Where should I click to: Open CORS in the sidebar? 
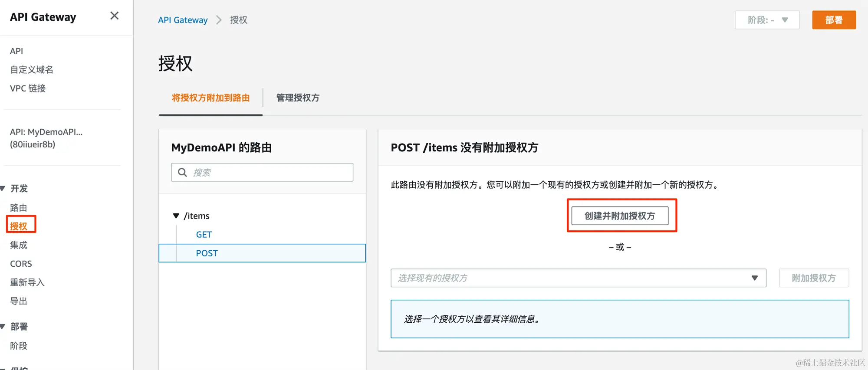[21, 264]
